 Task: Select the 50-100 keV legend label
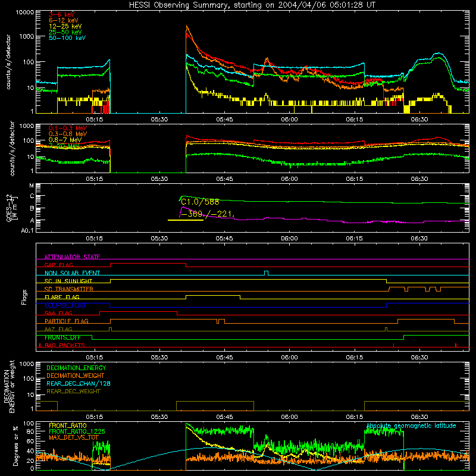click(x=67, y=38)
